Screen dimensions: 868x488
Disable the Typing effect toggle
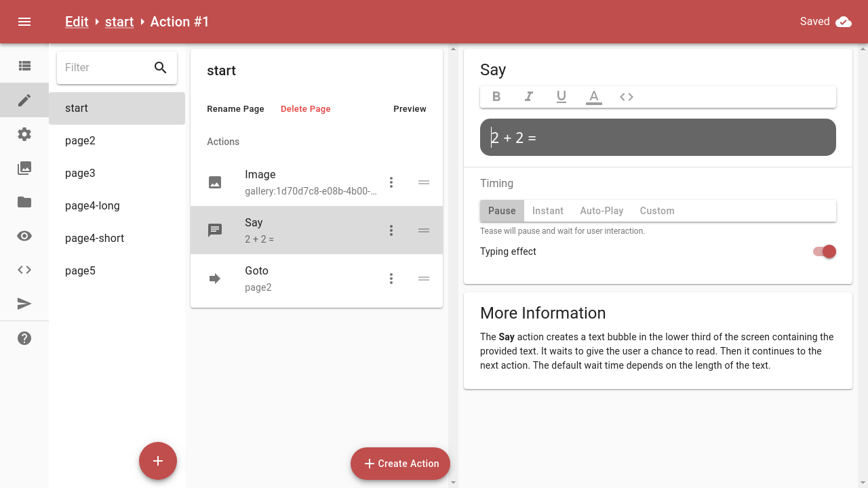[824, 251]
